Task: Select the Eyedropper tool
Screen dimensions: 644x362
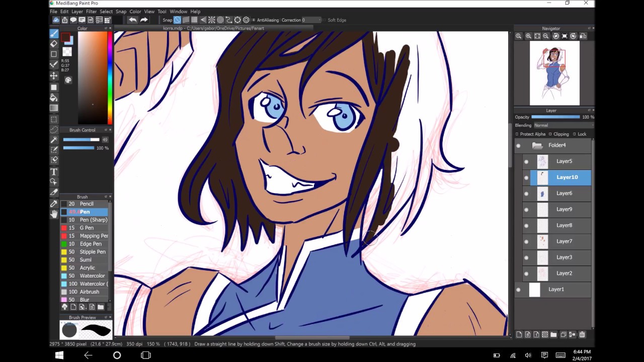Action: 54,204
